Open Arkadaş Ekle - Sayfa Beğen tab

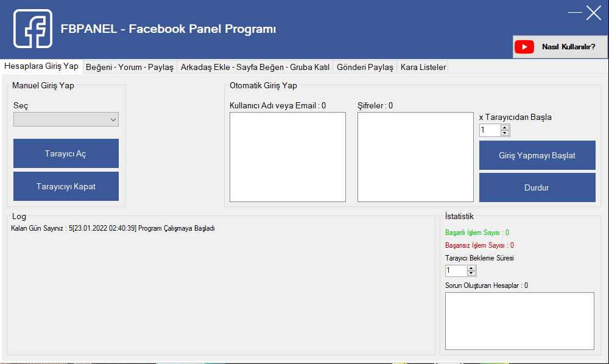click(255, 67)
